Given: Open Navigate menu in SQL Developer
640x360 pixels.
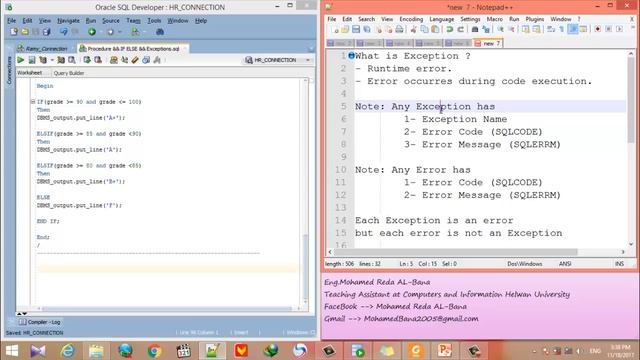Looking at the screenshot, I should (68, 20).
